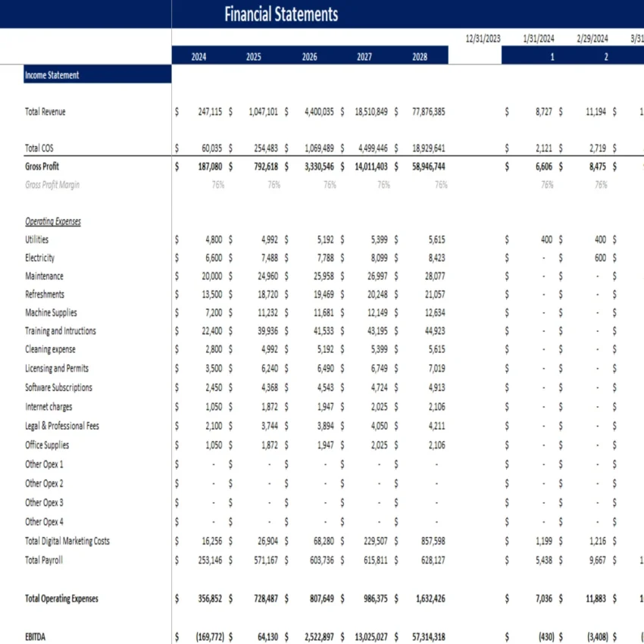Image resolution: width=644 pixels, height=644 pixels.
Task: Select the 2025 annual column header
Action: pyautogui.click(x=253, y=55)
